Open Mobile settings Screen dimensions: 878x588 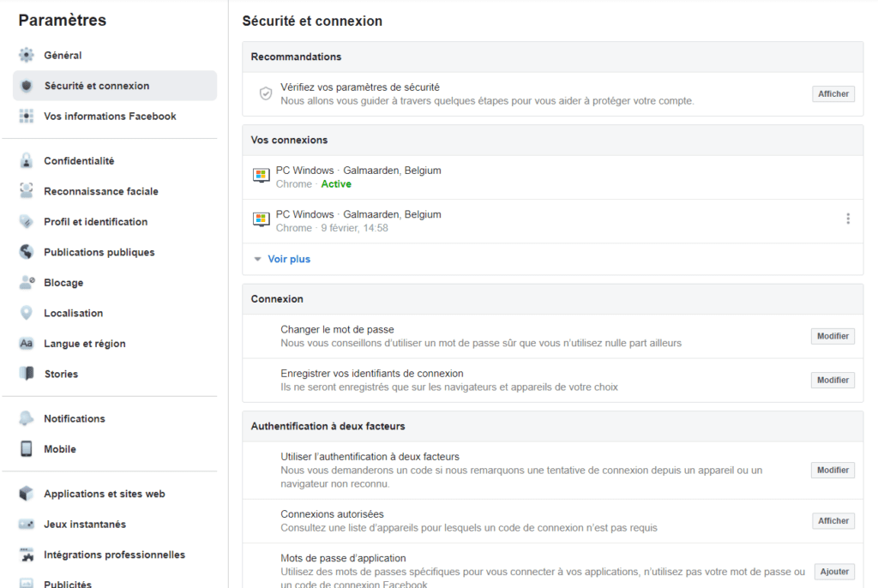point(115,449)
